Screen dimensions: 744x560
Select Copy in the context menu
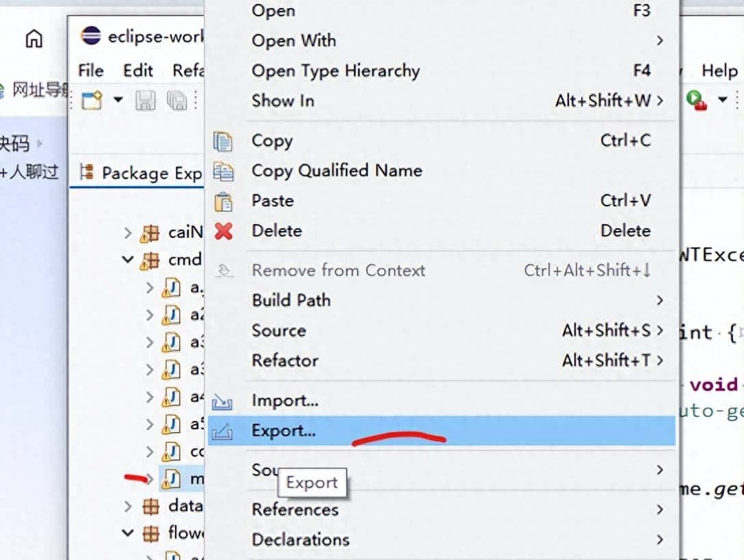441,140
